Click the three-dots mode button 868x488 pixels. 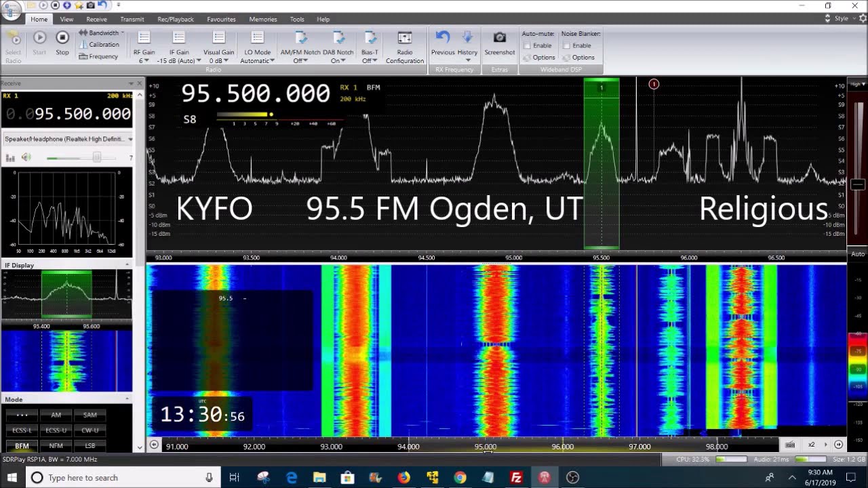point(22,415)
